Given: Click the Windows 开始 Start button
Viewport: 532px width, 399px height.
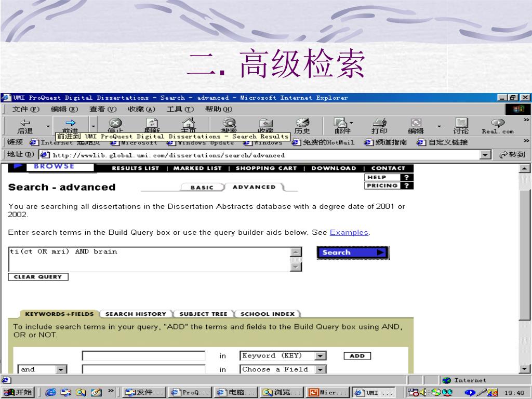Looking at the screenshot, I should (19, 392).
